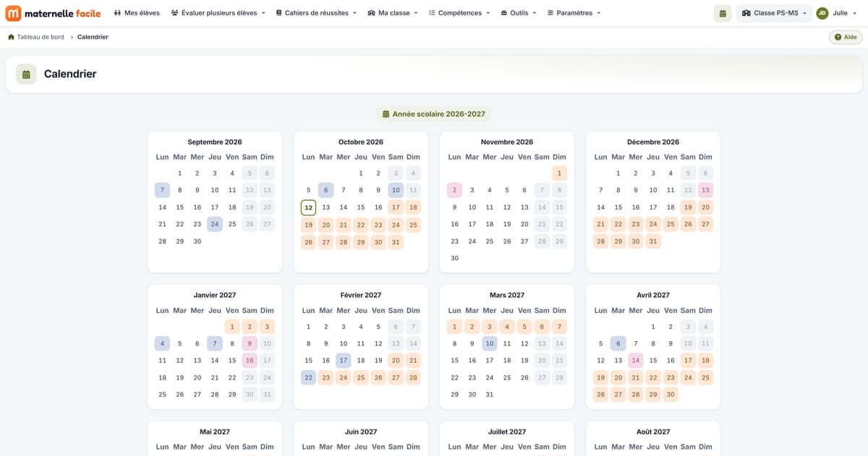Expand Évaluer plusieurs élèves dropdown

click(x=218, y=13)
